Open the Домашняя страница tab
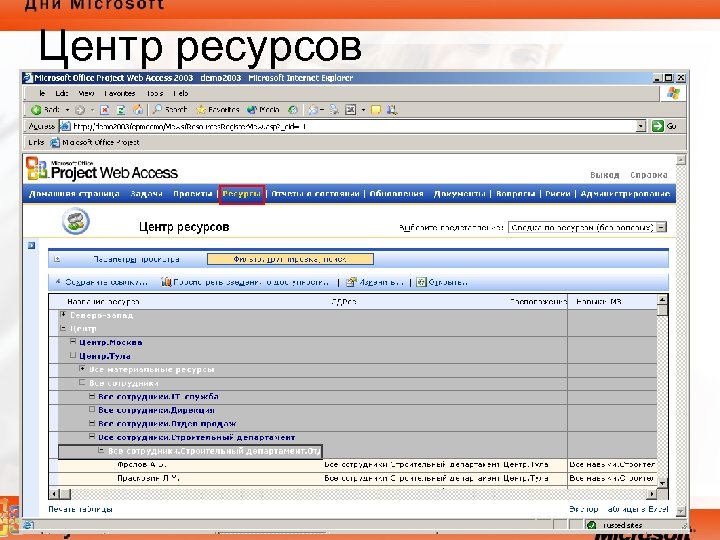 pyautogui.click(x=74, y=194)
